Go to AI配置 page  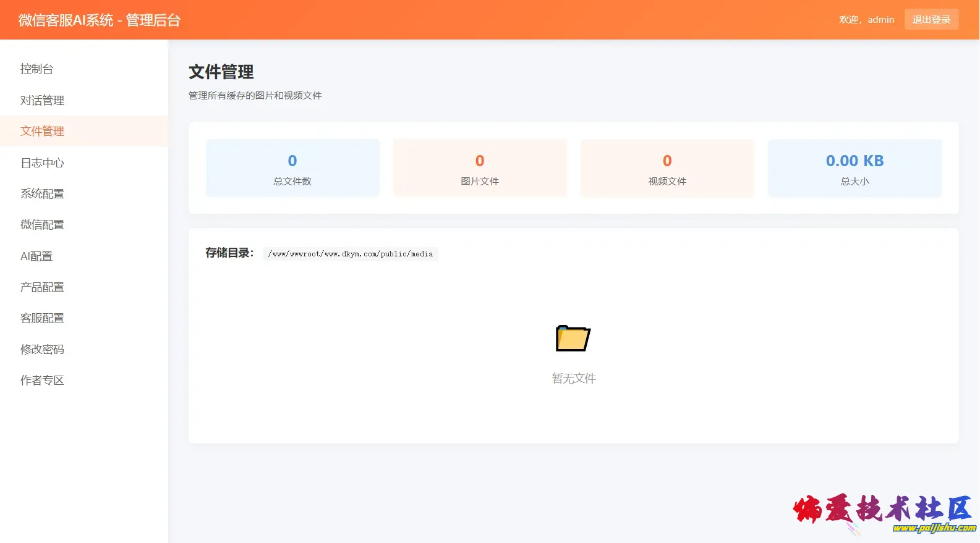point(36,256)
